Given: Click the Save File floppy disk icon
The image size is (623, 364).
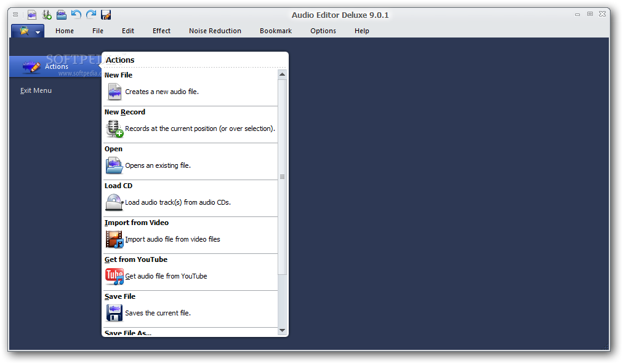Looking at the screenshot, I should pyautogui.click(x=115, y=313).
